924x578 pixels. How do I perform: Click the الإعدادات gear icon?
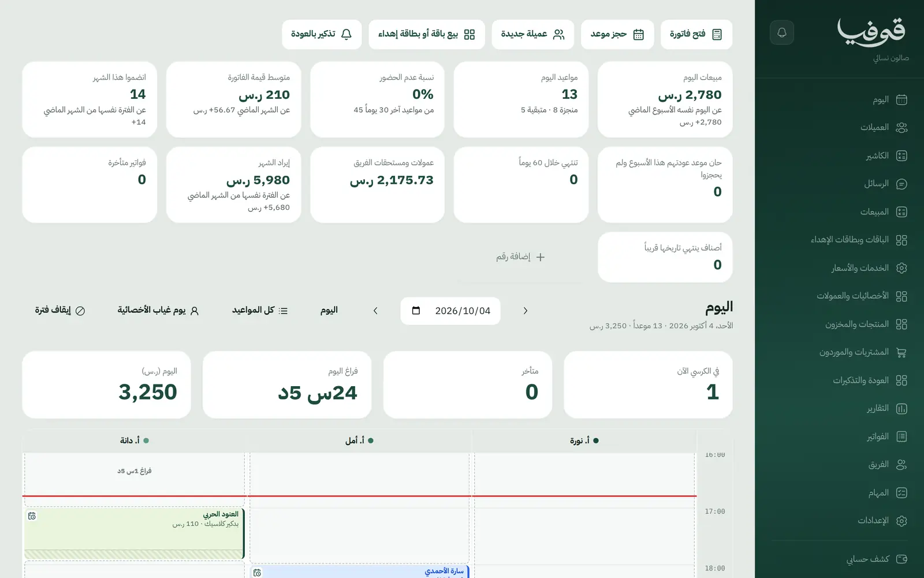(901, 521)
